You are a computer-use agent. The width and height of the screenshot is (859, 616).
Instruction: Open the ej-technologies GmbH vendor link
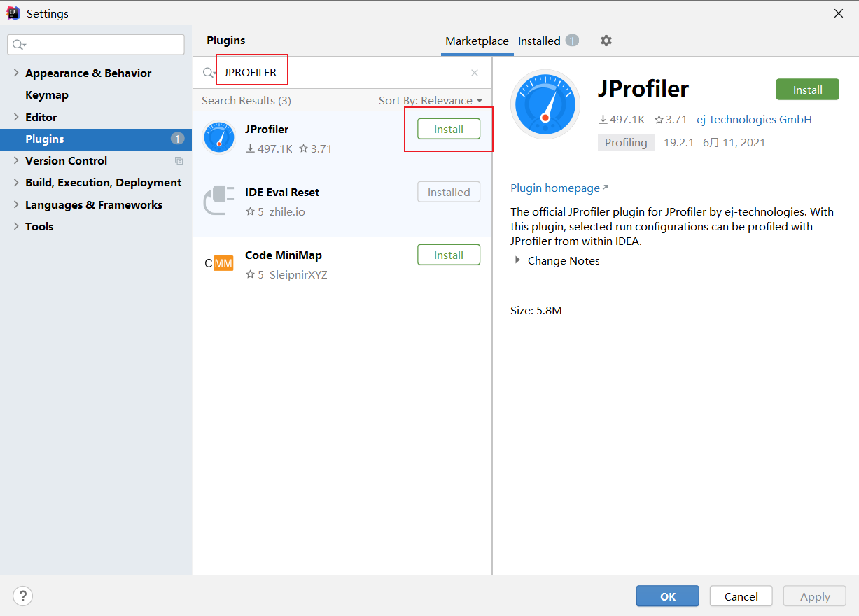(x=754, y=119)
